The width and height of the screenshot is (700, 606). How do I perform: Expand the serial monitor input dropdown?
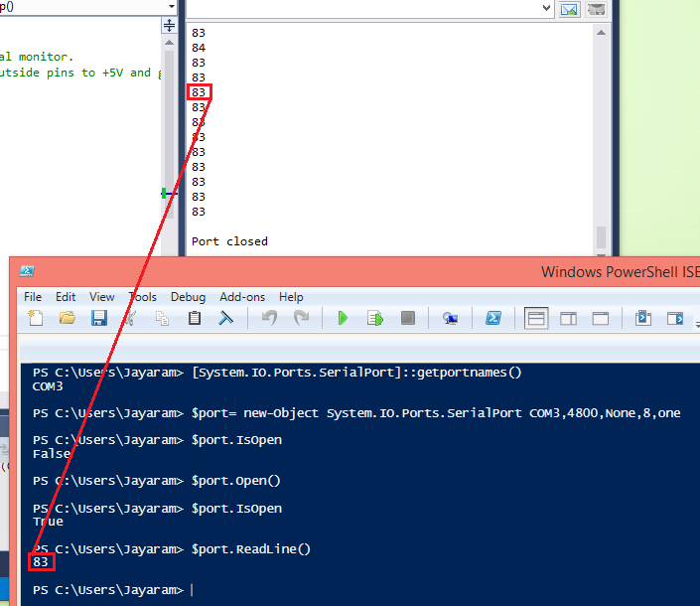click(545, 8)
